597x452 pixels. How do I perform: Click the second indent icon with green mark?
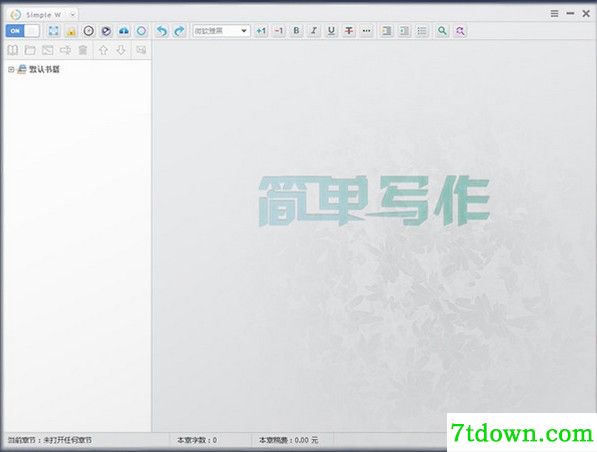[x=404, y=31]
